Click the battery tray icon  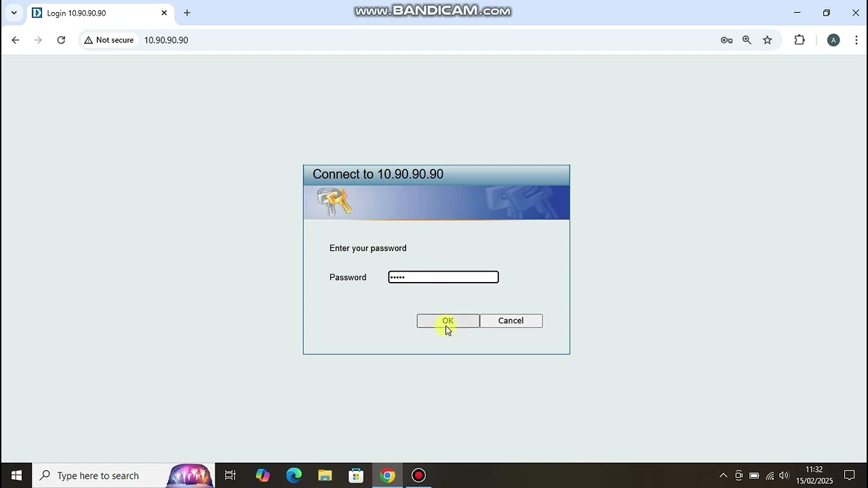(x=754, y=475)
